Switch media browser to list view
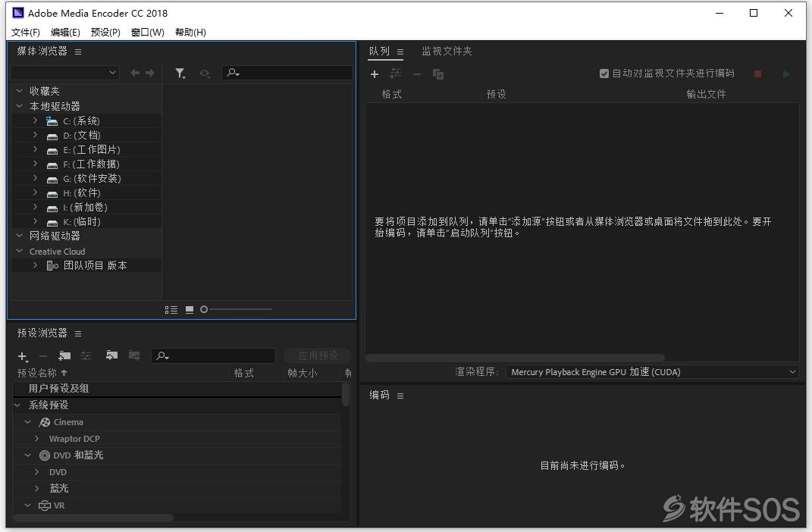812x532 pixels. [171, 309]
